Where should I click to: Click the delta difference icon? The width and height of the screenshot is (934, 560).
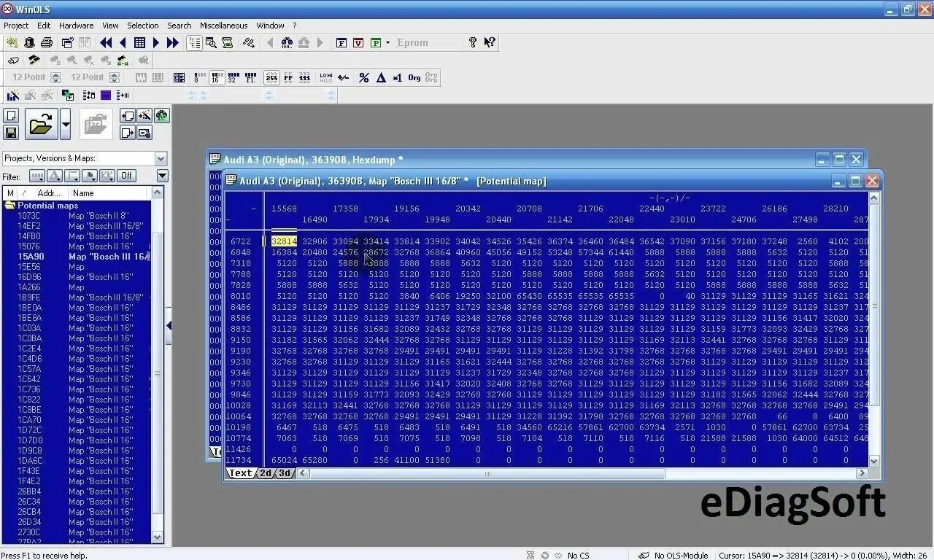click(381, 78)
